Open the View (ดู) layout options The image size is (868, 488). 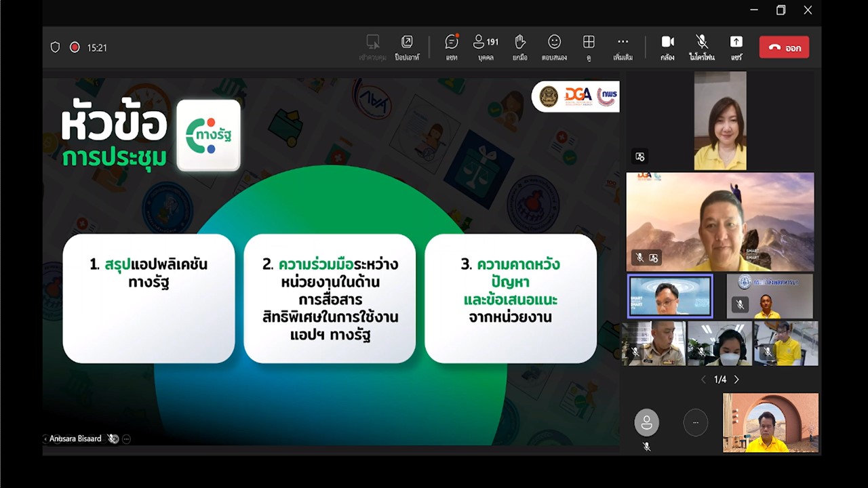pyautogui.click(x=589, y=47)
